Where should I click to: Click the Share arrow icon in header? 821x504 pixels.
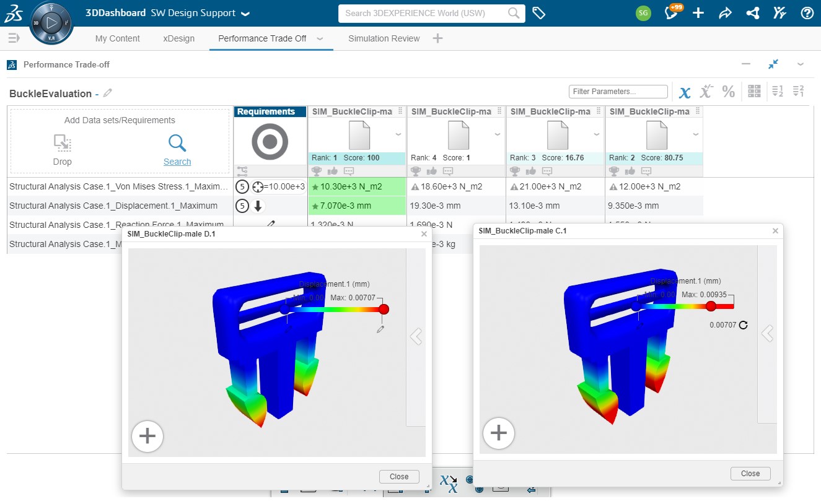726,13
